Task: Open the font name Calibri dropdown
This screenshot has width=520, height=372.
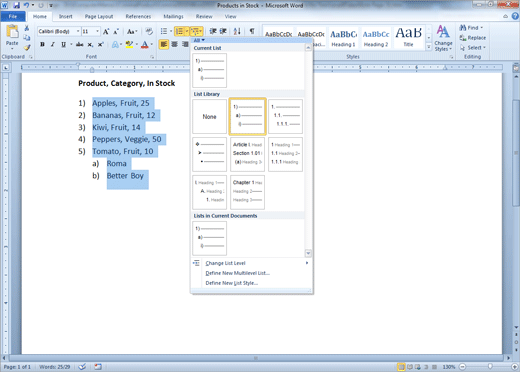Action: coord(78,31)
